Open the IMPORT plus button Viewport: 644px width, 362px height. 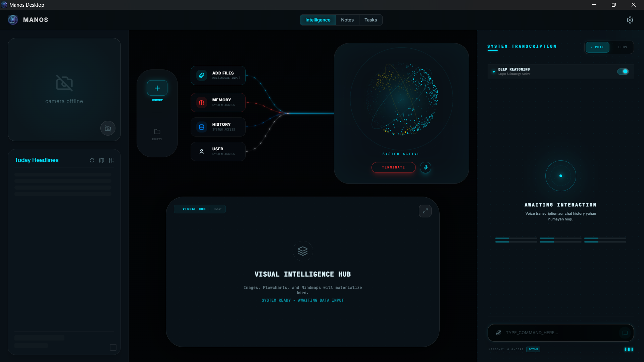[157, 88]
